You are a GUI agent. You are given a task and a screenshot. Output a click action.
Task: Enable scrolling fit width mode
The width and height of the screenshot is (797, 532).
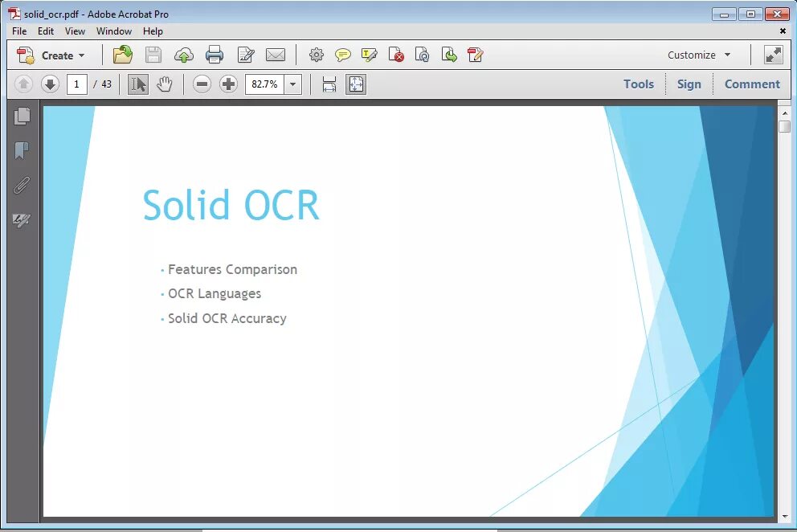pyautogui.click(x=329, y=84)
